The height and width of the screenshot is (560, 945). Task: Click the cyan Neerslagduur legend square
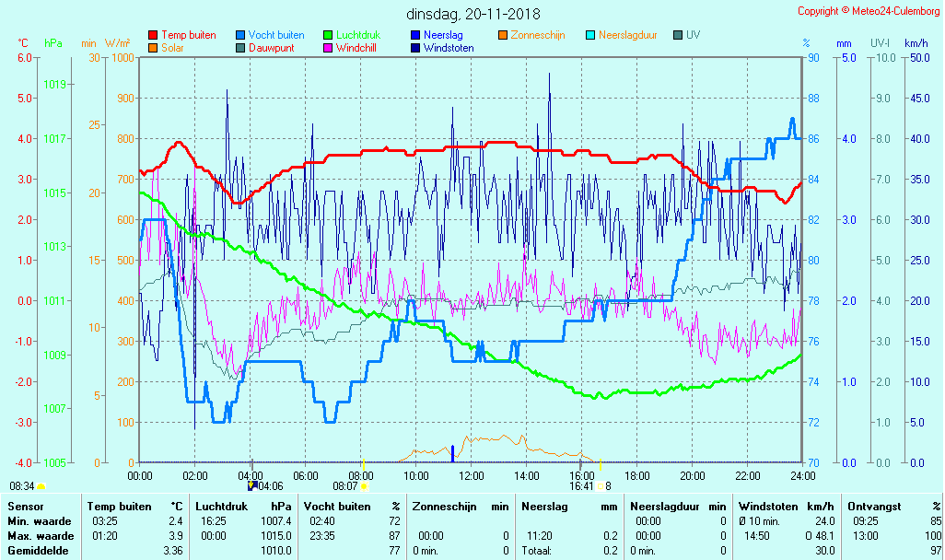click(590, 35)
